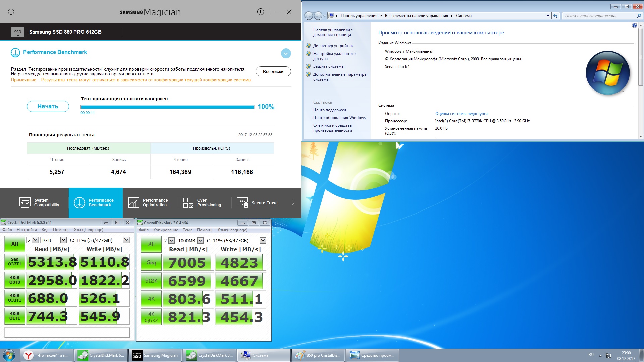Open the Magician info icon
This screenshot has width=644, height=362.
pyautogui.click(x=261, y=12)
